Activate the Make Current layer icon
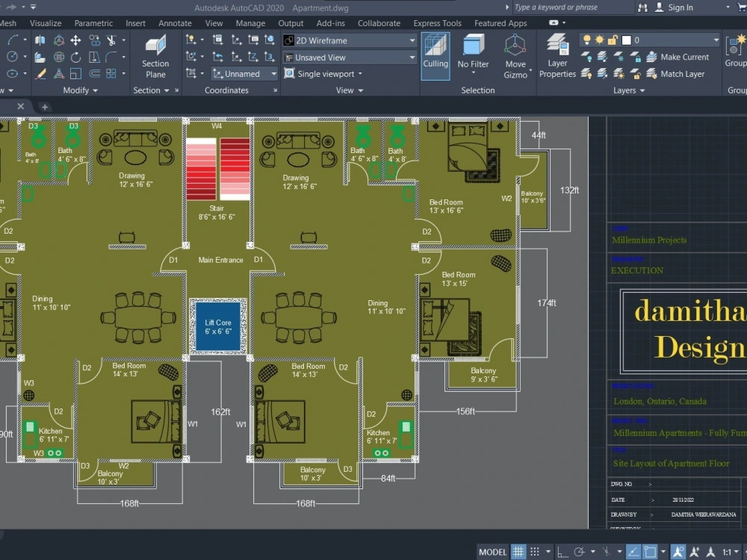Viewport: 747px width, 560px height. (x=651, y=57)
